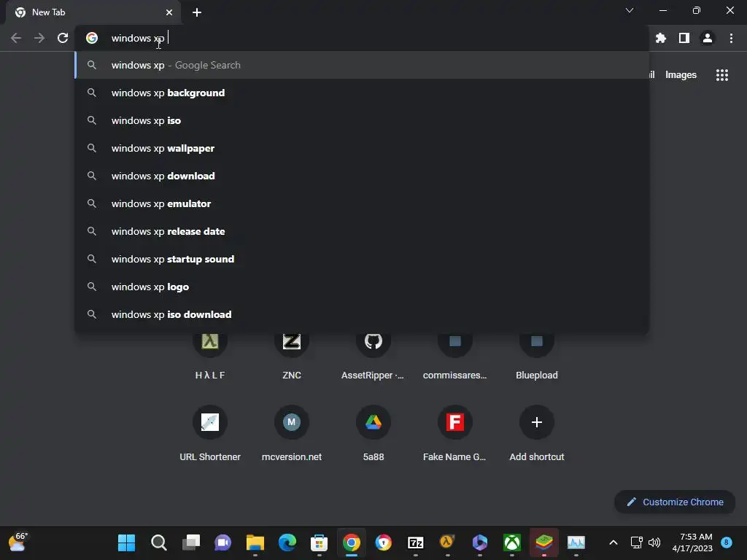Open the URL Shortener shortcut
Image resolution: width=747 pixels, height=560 pixels.
(210, 433)
